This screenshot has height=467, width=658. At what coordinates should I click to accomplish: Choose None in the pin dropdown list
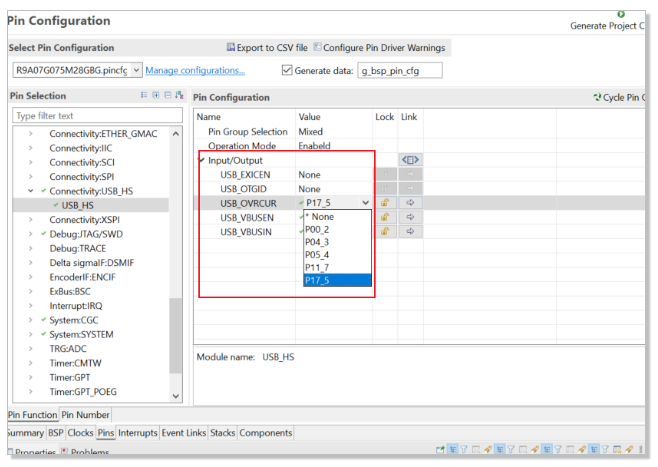point(337,217)
